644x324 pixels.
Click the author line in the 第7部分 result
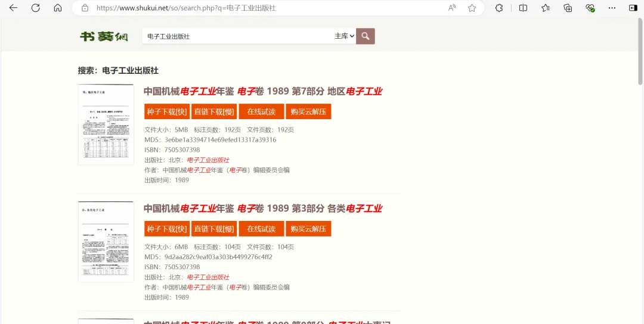pos(217,170)
